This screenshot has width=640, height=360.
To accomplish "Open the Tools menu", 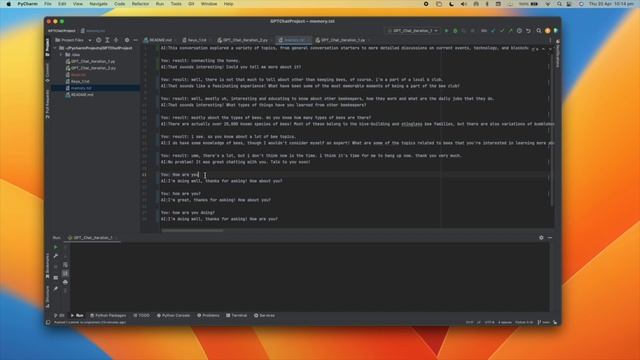I will pyautogui.click(x=176, y=4).
